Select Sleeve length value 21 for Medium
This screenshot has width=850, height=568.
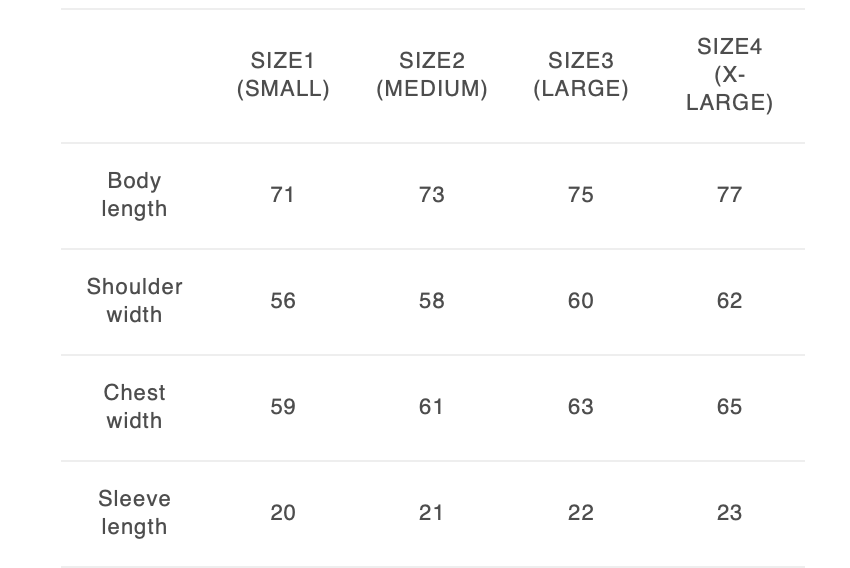pyautogui.click(x=432, y=513)
